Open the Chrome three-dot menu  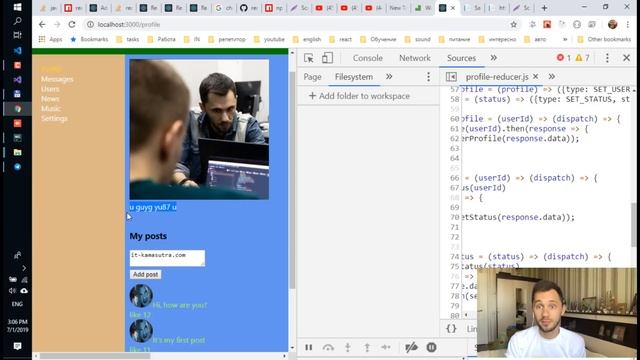tap(627, 24)
